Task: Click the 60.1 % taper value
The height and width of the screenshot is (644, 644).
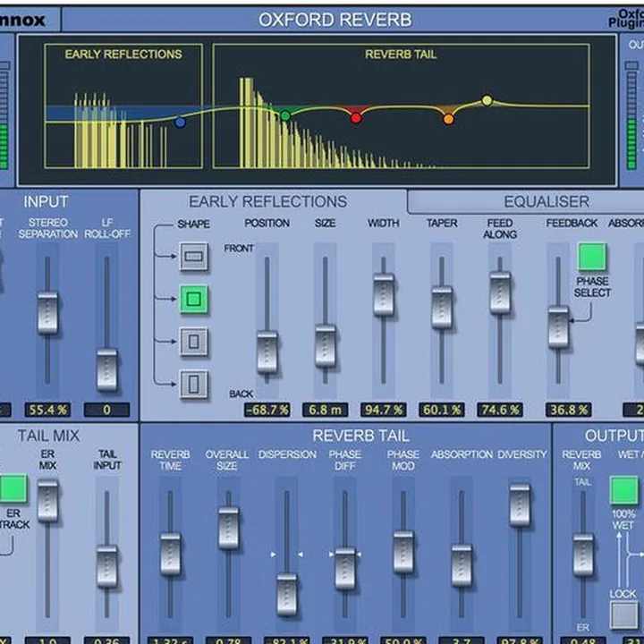Action: (x=442, y=410)
